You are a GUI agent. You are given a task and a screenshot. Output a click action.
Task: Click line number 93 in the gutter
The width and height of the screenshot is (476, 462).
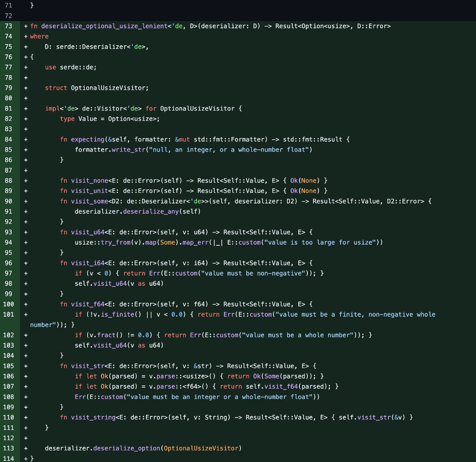8,232
